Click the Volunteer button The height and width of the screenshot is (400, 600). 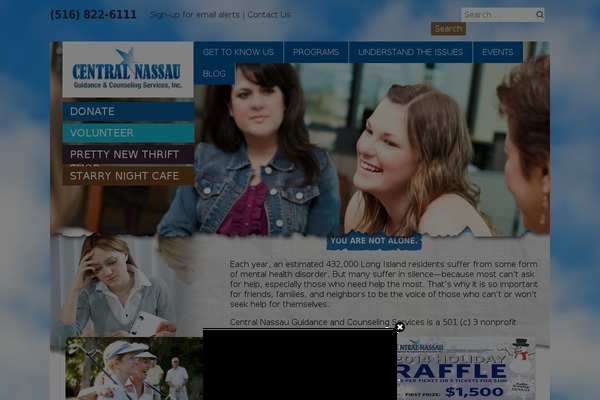(128, 133)
